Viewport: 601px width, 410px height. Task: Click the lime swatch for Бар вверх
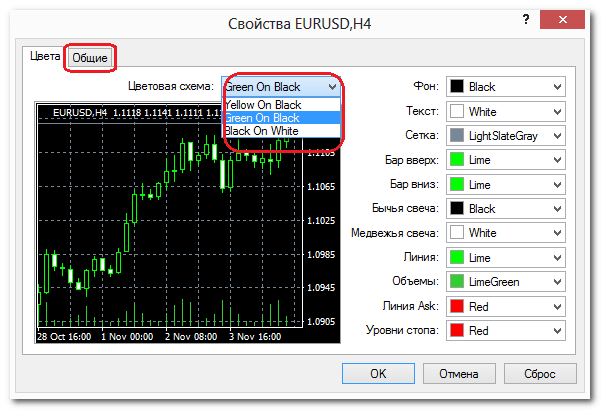pyautogui.click(x=457, y=159)
